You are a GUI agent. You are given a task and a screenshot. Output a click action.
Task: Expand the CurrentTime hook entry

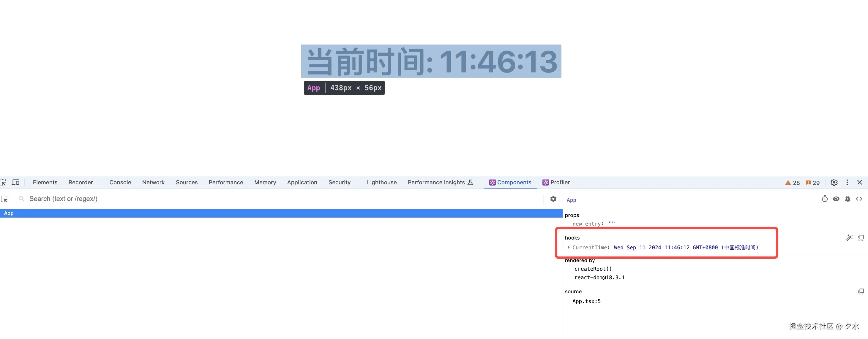569,248
